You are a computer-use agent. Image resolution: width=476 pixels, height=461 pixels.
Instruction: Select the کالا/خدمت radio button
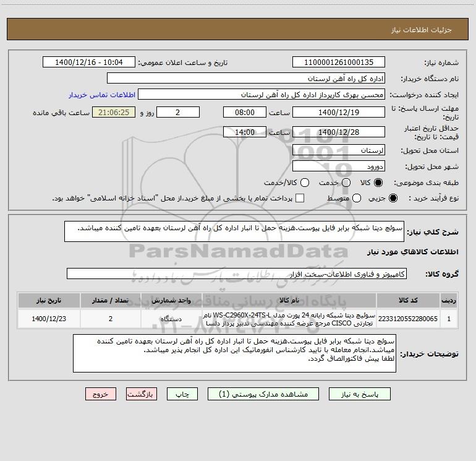tap(305, 183)
